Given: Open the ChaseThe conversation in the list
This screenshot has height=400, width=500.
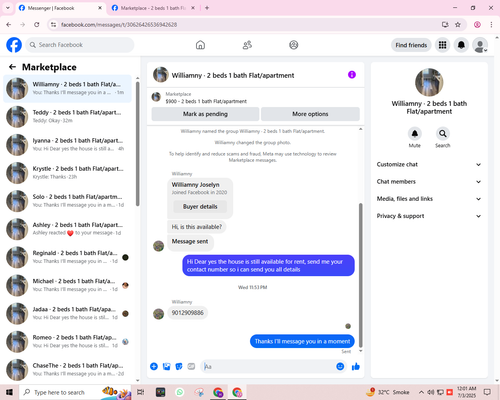Looking at the screenshot, I should [x=68, y=370].
